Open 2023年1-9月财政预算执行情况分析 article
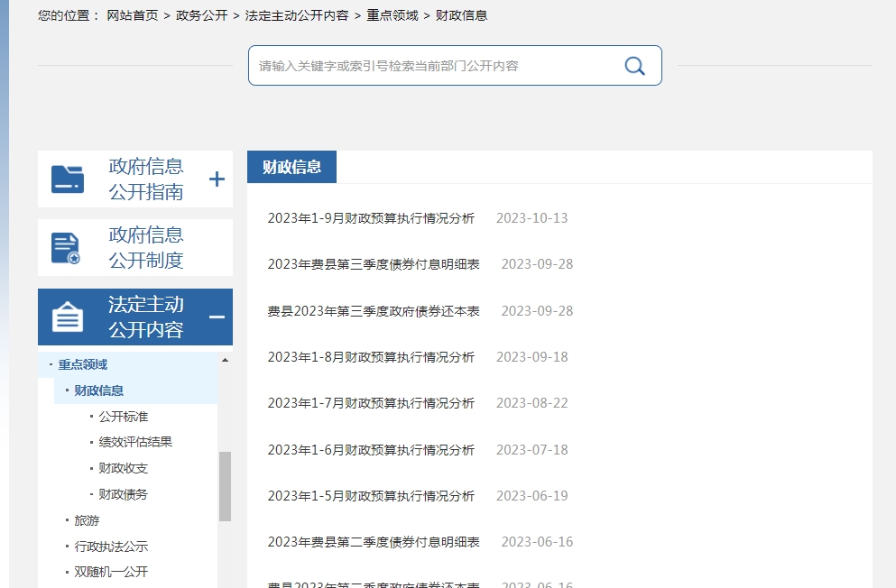Screen dimensions: 896x588 [x=371, y=218]
